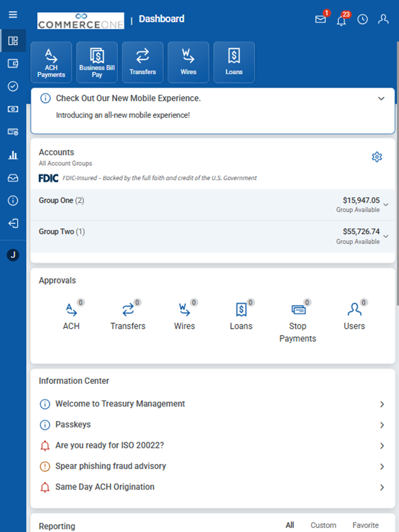
Task: Click All Account Groups subtitle
Action: [65, 164]
